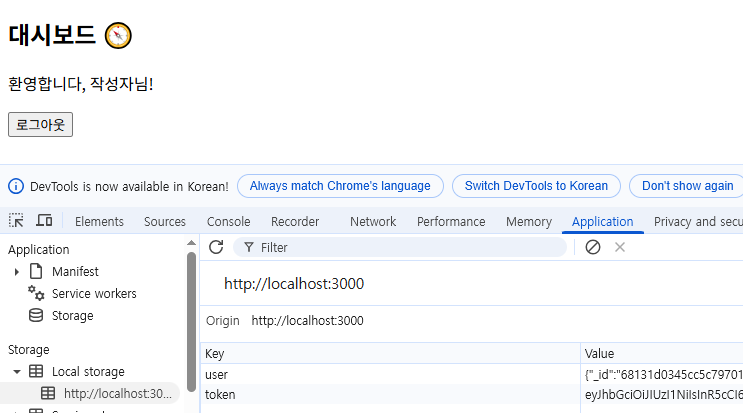
Task: Switch to the Console tab
Action: click(x=228, y=222)
